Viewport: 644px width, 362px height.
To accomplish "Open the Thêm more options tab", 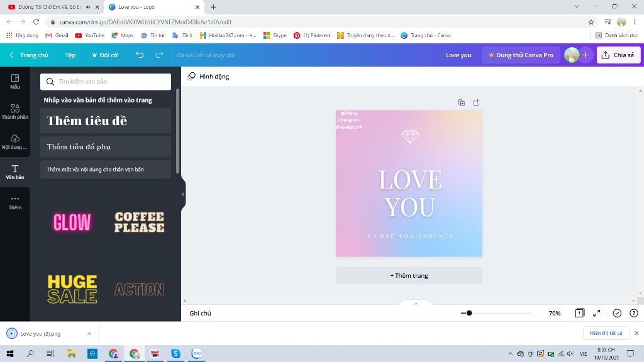I will pyautogui.click(x=15, y=202).
